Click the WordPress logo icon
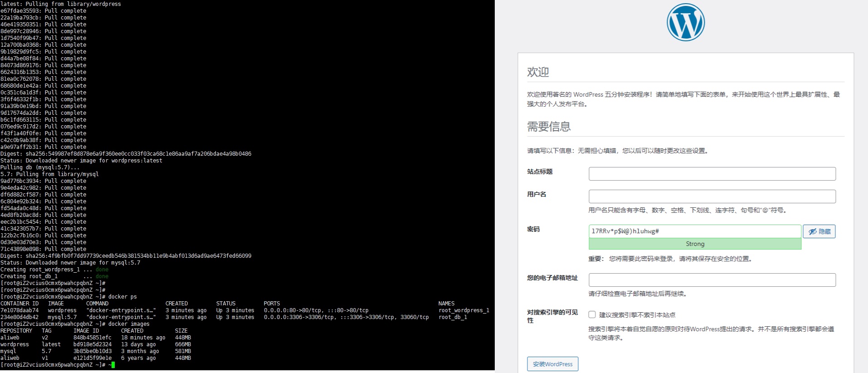 [685, 22]
